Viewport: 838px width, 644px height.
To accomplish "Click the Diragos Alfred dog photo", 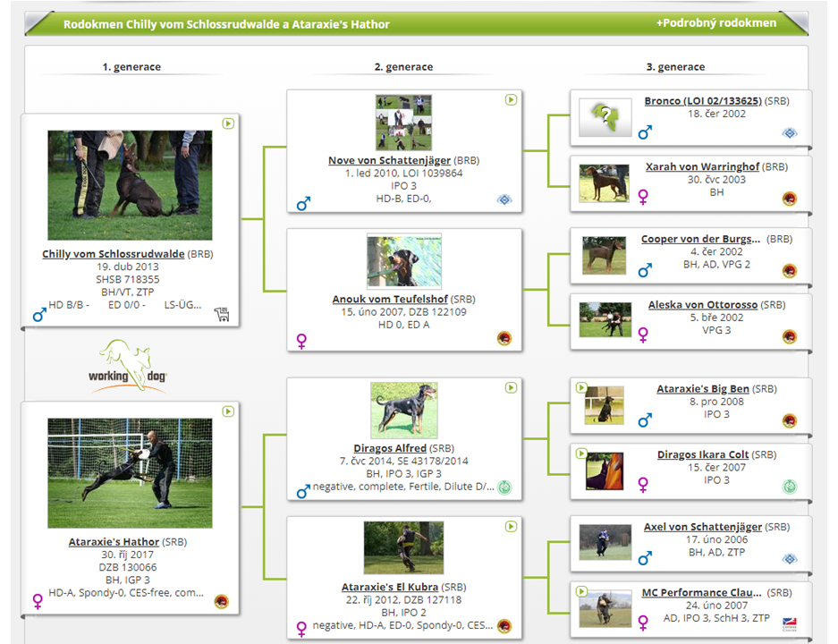I will pos(403,411).
